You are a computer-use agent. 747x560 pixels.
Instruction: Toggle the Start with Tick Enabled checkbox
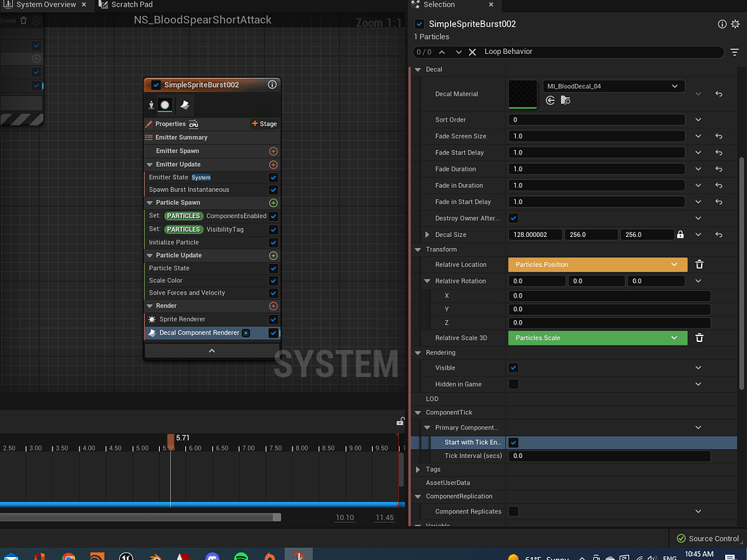(x=514, y=442)
